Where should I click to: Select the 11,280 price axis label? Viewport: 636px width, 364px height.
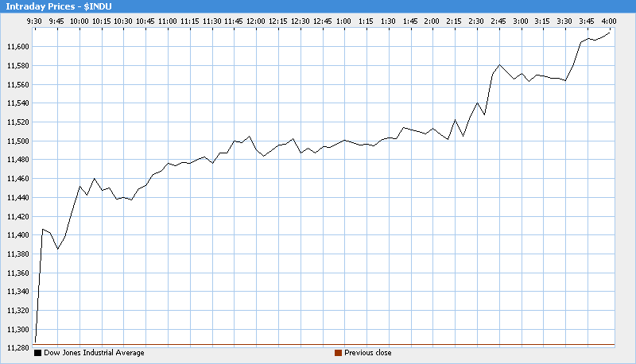[16, 348]
